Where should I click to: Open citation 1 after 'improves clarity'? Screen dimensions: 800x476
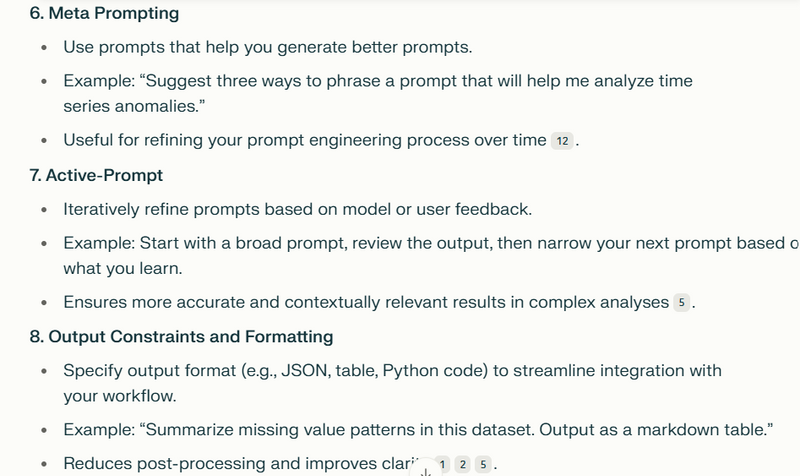coord(442,464)
